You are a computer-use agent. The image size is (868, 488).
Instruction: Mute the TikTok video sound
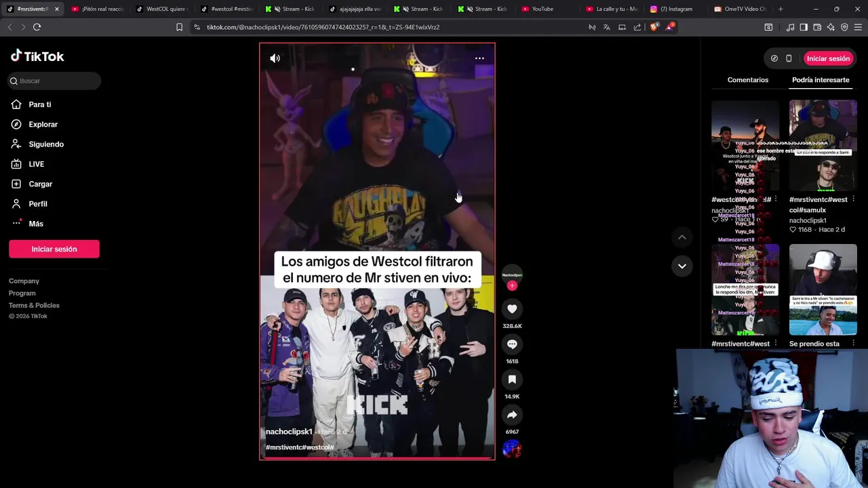275,58
